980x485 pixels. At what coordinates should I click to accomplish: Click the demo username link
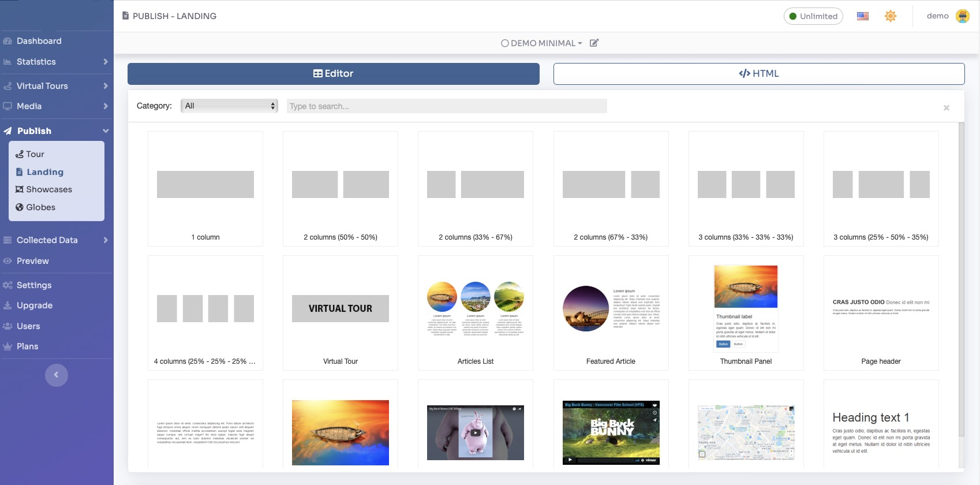tap(938, 16)
